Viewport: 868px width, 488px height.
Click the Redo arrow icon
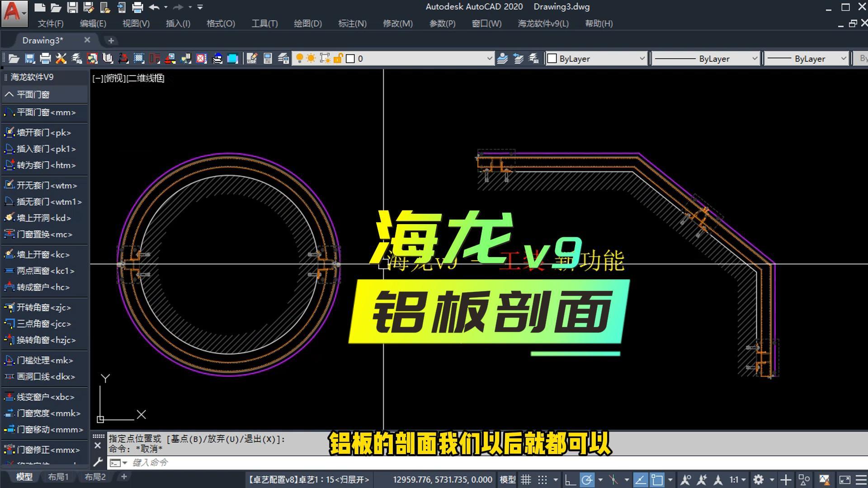[179, 7]
